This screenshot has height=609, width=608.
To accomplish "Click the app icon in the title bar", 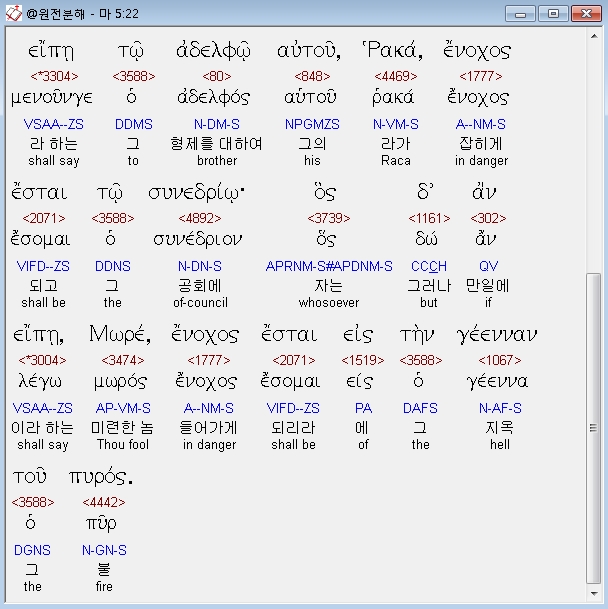I will coord(14,14).
